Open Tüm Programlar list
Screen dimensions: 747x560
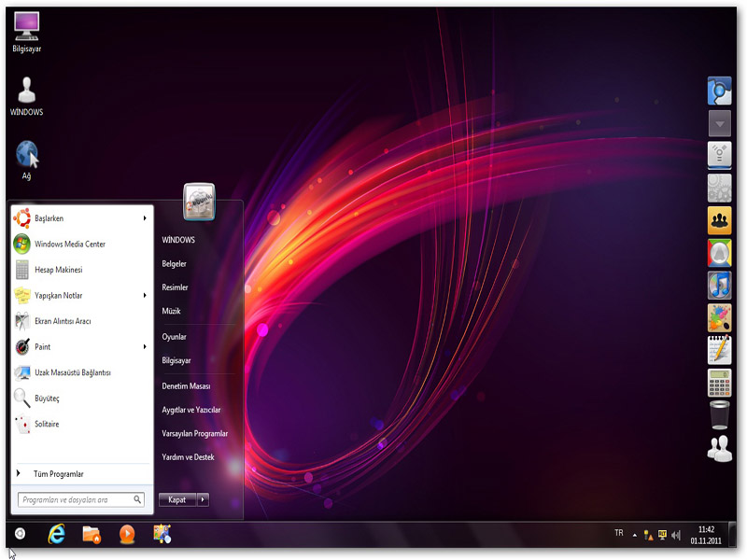click(x=58, y=474)
